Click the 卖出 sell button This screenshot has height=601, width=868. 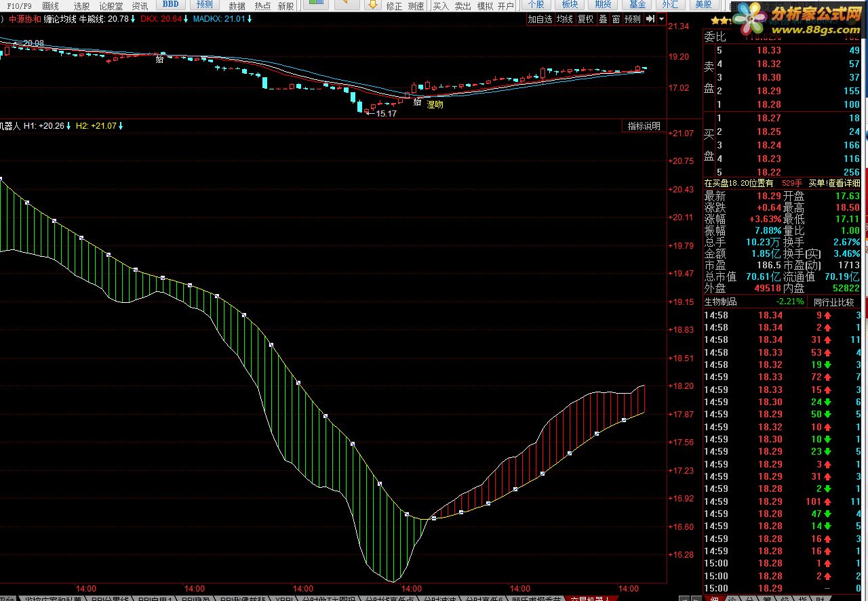[x=462, y=6]
